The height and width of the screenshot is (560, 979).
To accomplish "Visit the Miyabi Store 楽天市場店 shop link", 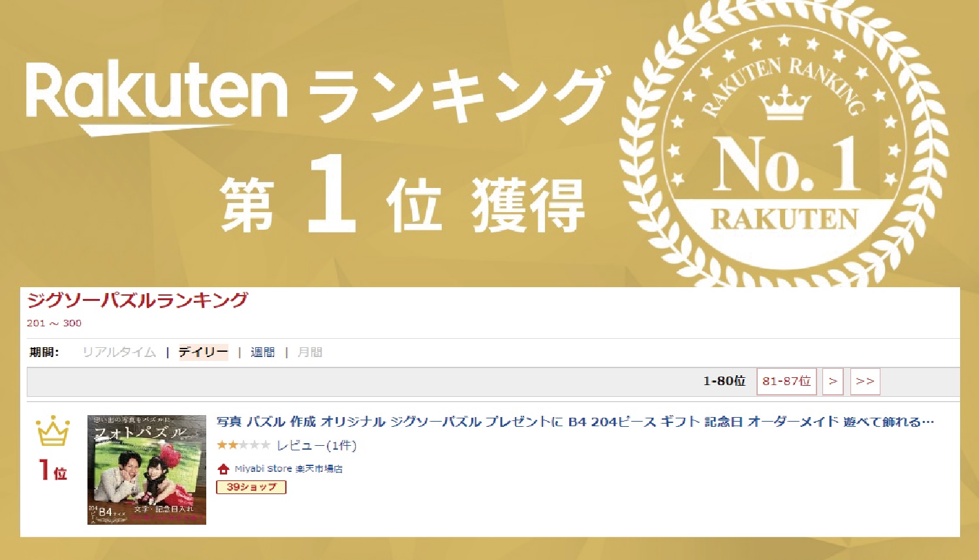I will [x=288, y=469].
